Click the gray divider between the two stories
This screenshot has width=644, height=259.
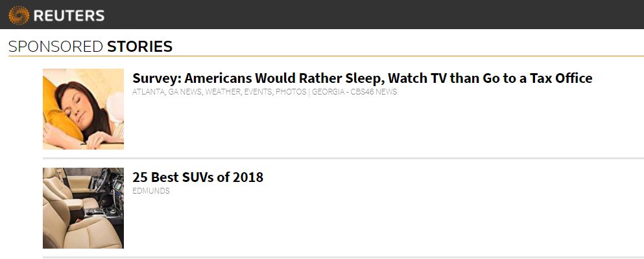343,158
